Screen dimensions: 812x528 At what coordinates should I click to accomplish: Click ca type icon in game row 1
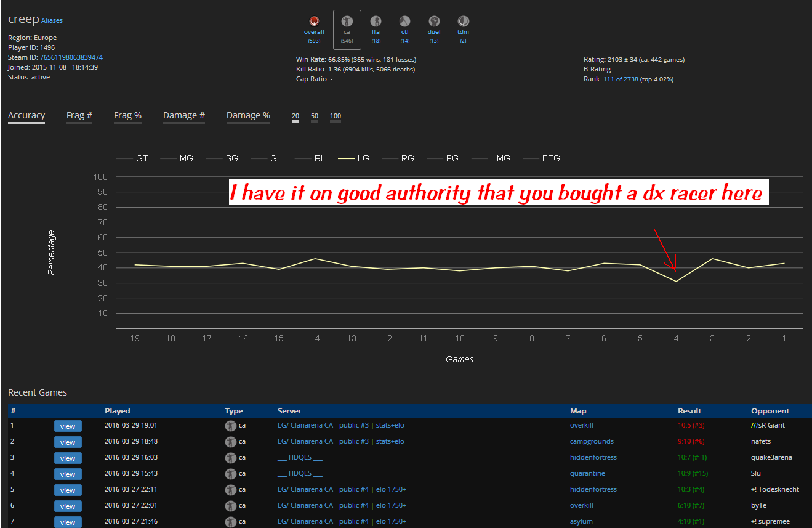(x=231, y=426)
